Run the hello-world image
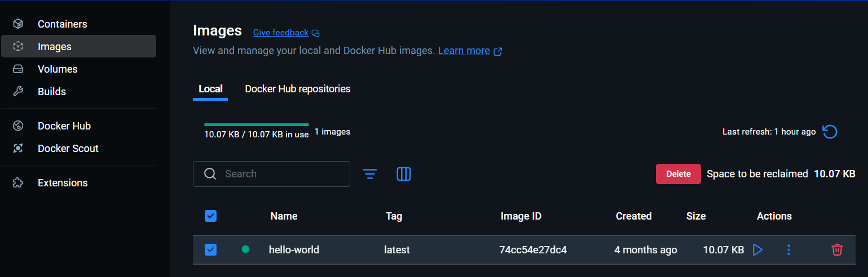 point(757,249)
